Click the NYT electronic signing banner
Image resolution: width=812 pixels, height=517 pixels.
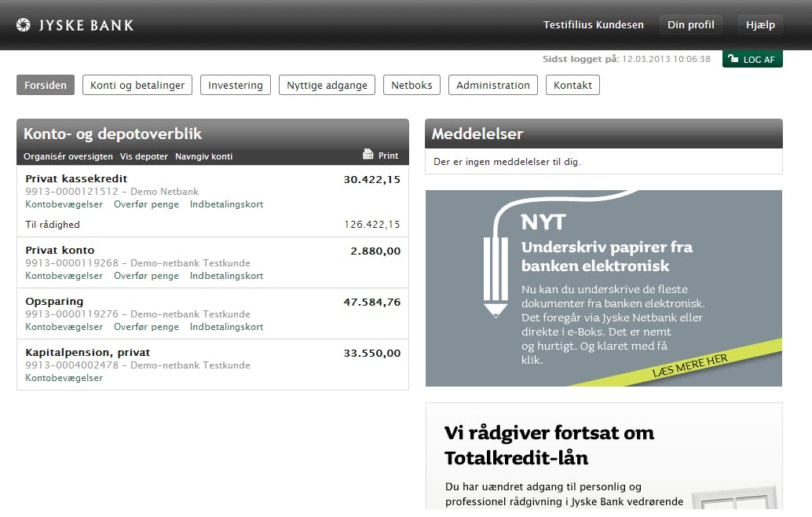pyautogui.click(x=604, y=288)
